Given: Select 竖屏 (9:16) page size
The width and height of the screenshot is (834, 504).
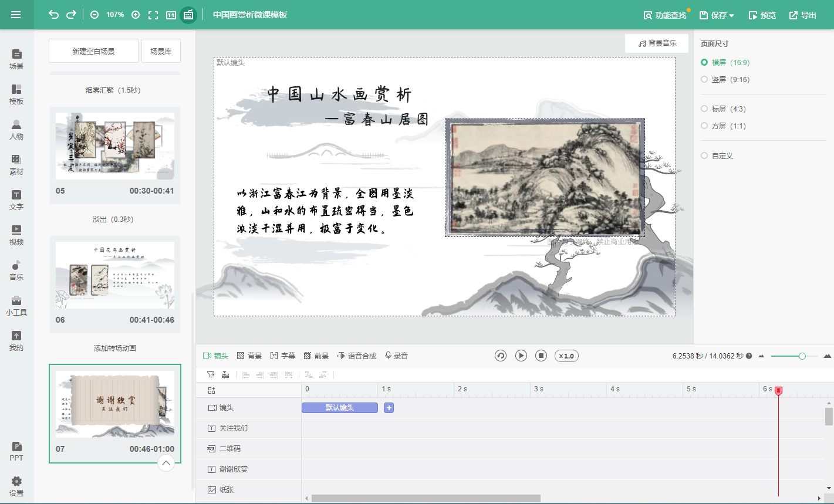Looking at the screenshot, I should point(725,79).
